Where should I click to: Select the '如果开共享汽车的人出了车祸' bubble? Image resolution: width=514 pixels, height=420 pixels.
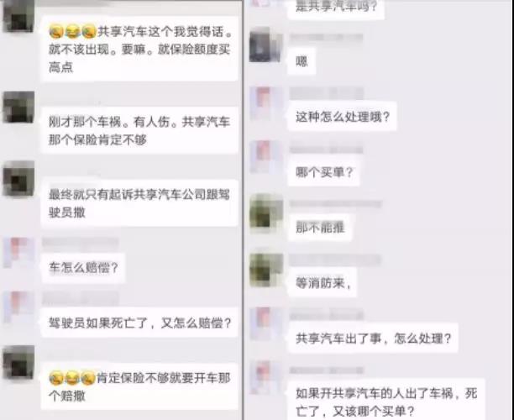(387, 401)
